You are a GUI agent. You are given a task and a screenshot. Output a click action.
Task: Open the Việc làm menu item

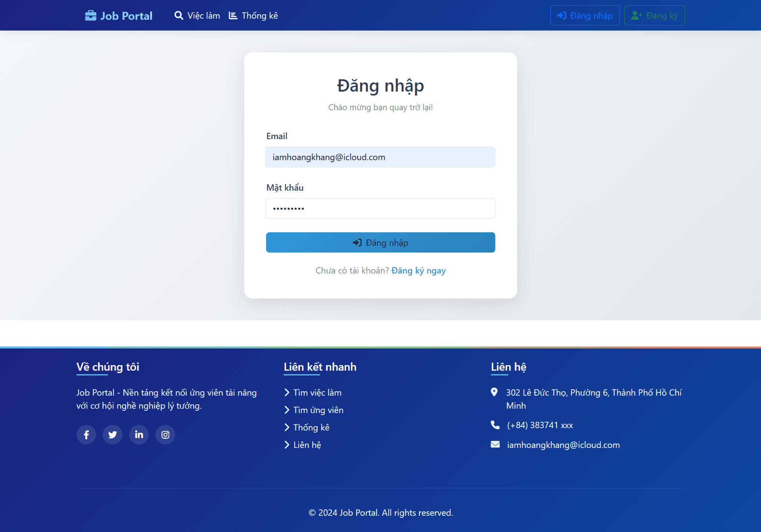197,15
